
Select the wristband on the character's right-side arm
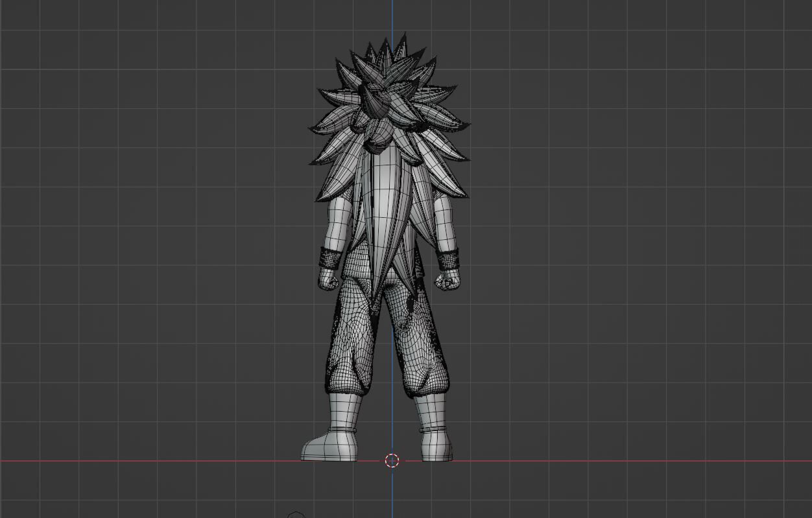tap(448, 259)
